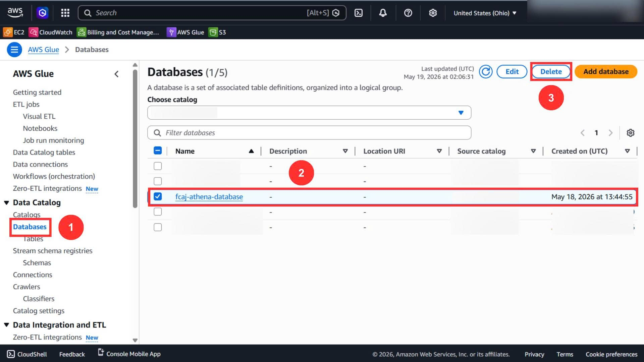The width and height of the screenshot is (644, 362).
Task: Check the last database row checkbox
Action: click(x=158, y=227)
